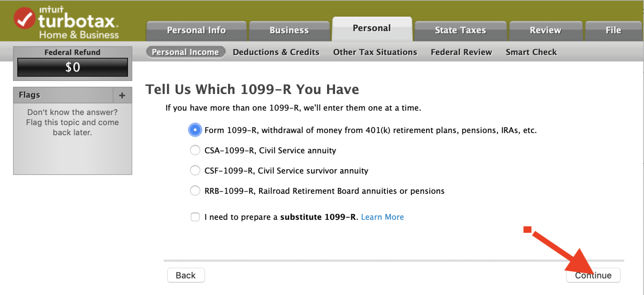Select CSF-1099-R Civil Service survivor annuity
Screen dimensions: 644x295
pyautogui.click(x=195, y=170)
